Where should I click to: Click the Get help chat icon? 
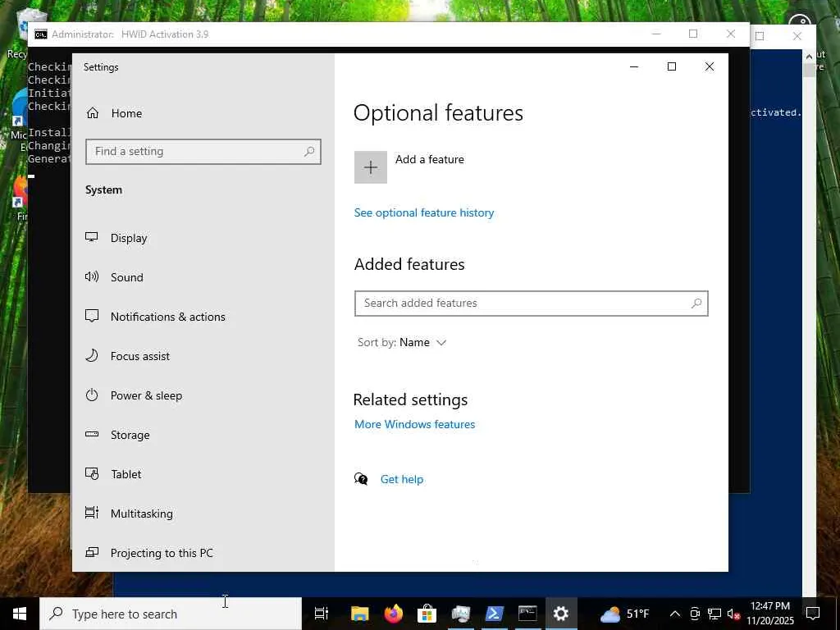tap(361, 479)
